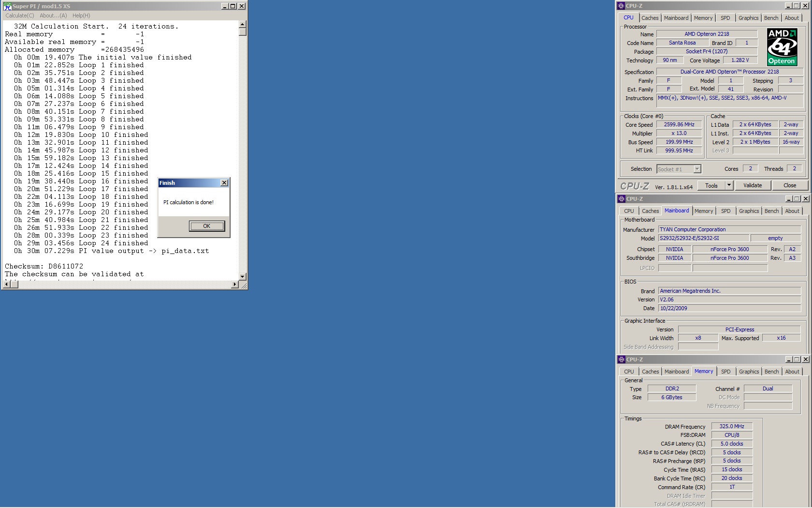Screen dimensions: 812x508
Task: Click the Super PI window title icon
Action: click(x=7, y=6)
